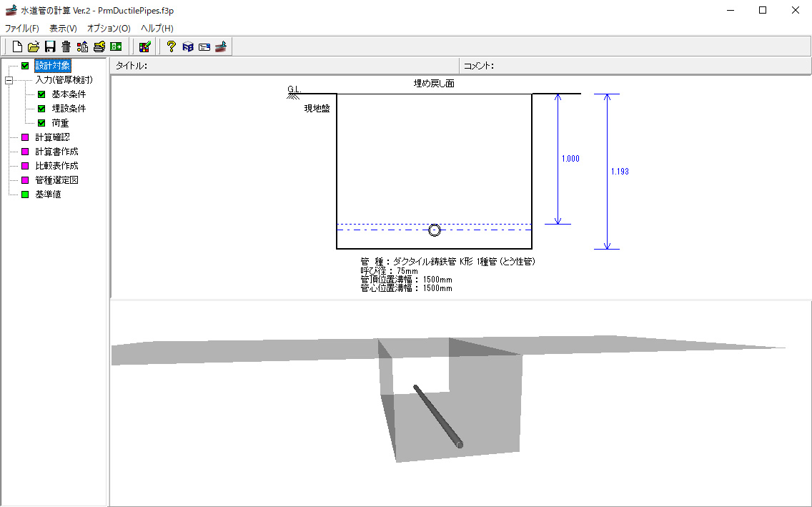Click the green checkbox beside 基本条件
This screenshot has width=812, height=507.
tap(41, 94)
